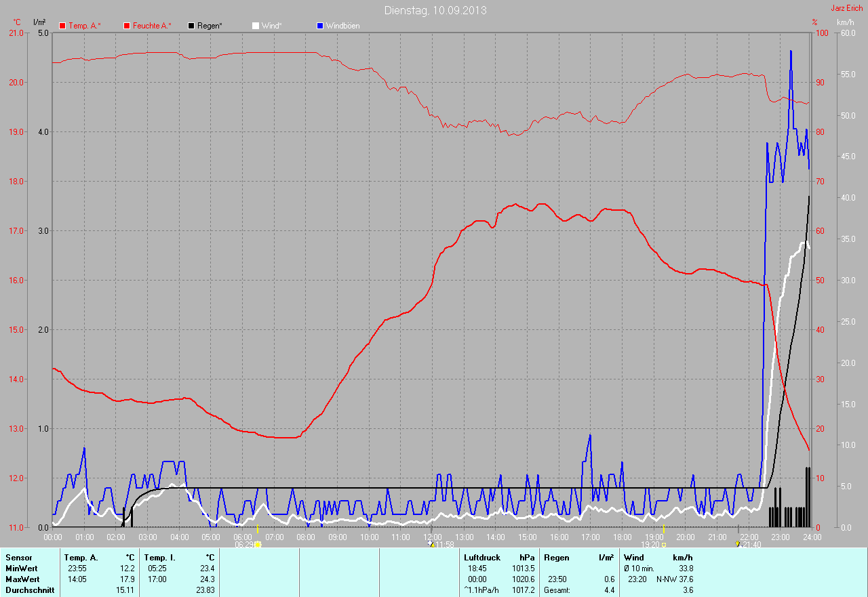868x597 pixels.
Task: Click the red swatch beside Temp. A.* legend
Action: click(63, 26)
